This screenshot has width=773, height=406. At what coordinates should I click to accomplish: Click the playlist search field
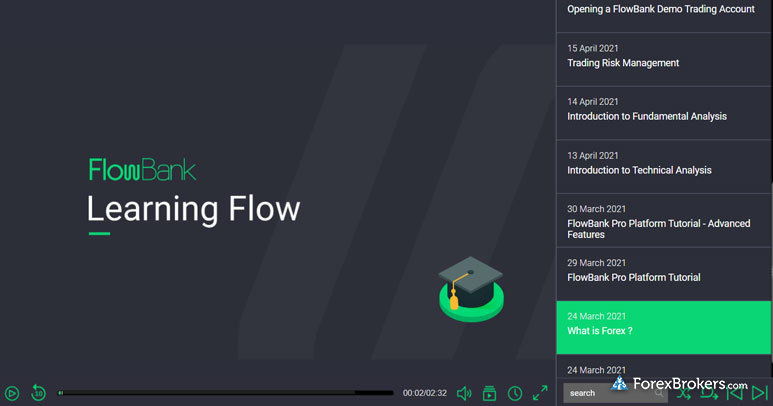pyautogui.click(x=615, y=393)
